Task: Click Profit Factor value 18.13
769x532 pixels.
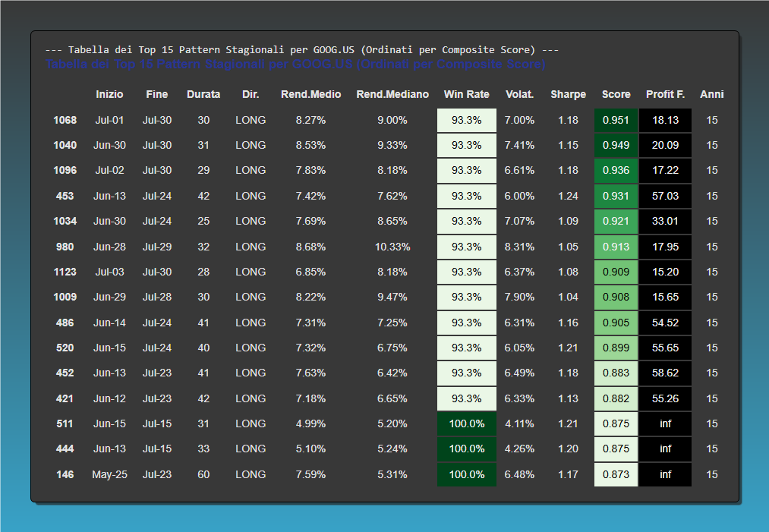Action: coord(666,120)
